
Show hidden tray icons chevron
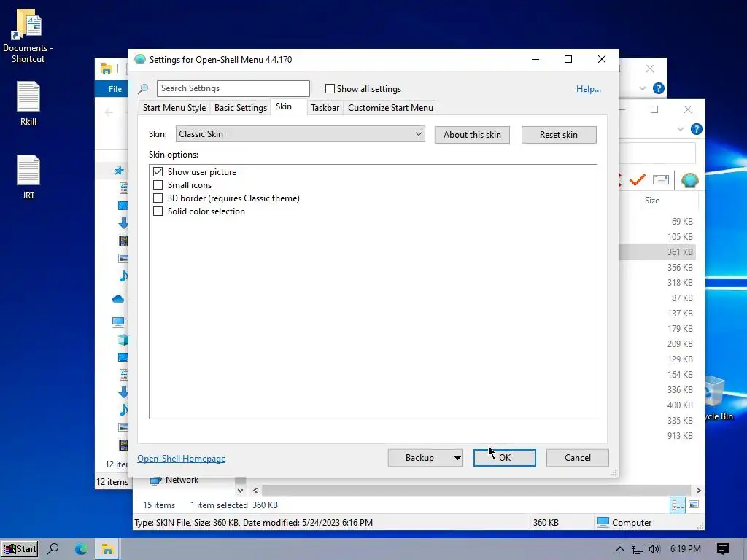click(x=619, y=549)
